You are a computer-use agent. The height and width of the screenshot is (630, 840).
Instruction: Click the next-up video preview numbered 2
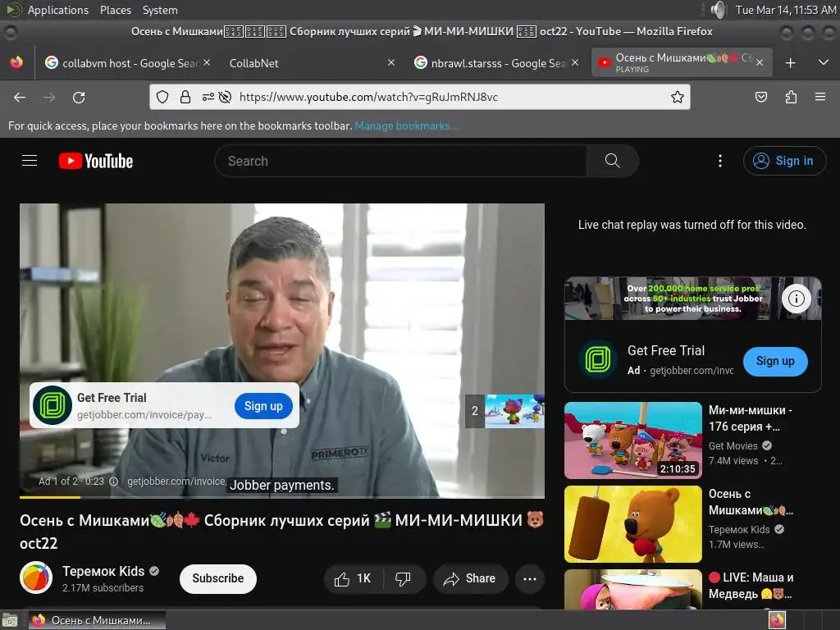tap(504, 411)
